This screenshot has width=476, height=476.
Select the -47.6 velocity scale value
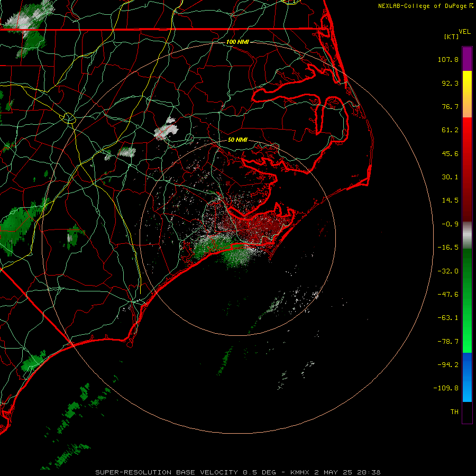[x=448, y=295]
